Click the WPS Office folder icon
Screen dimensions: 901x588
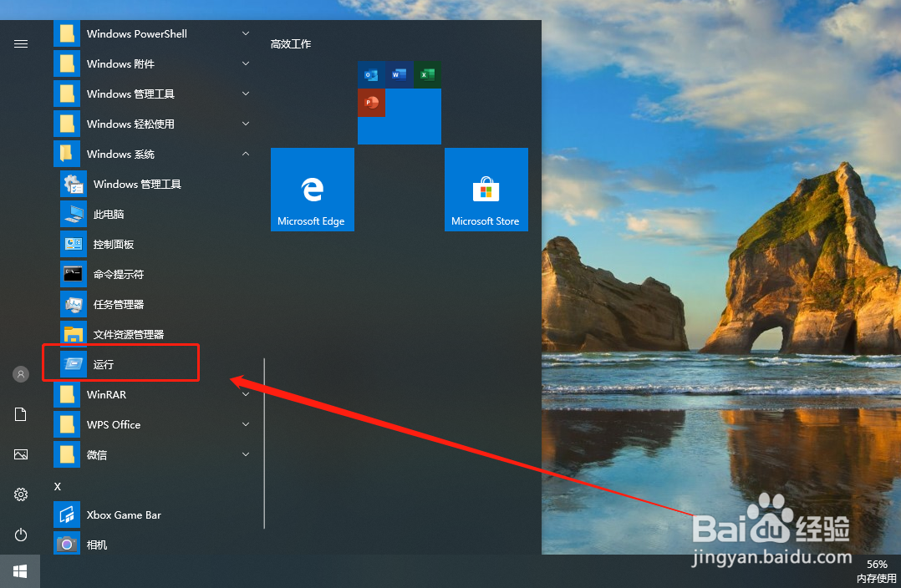(67, 424)
